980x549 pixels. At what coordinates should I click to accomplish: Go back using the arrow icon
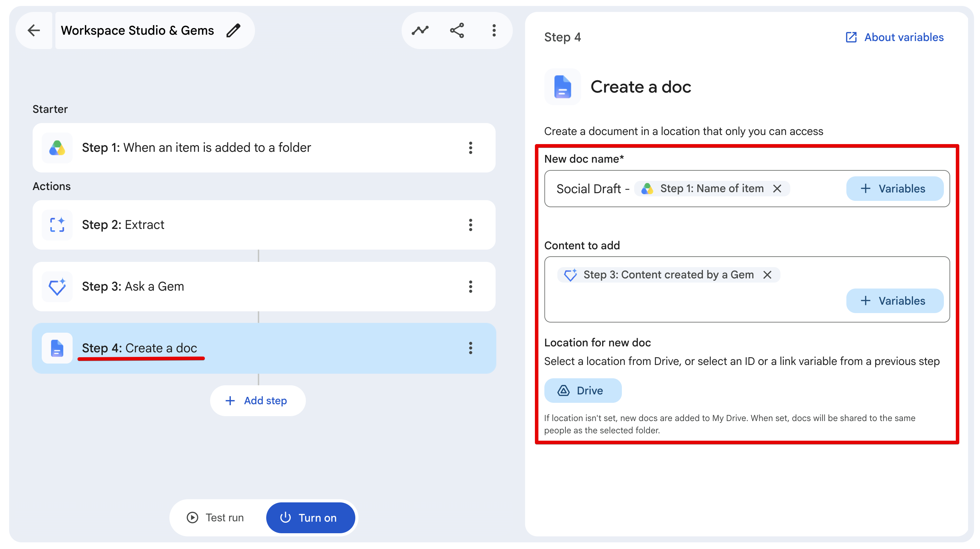click(x=34, y=30)
